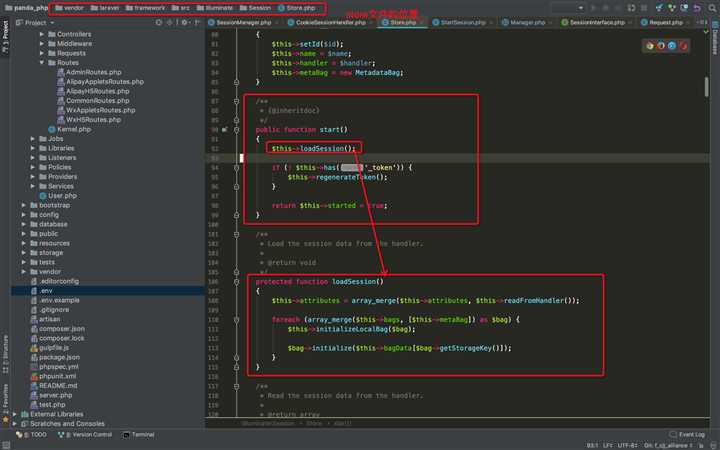
Task: Click the override gutter icon beside start()
Action: coord(225,130)
